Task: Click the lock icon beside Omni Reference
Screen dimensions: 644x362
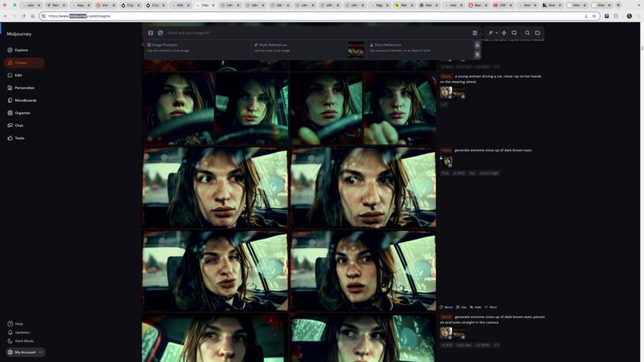Action: (477, 45)
